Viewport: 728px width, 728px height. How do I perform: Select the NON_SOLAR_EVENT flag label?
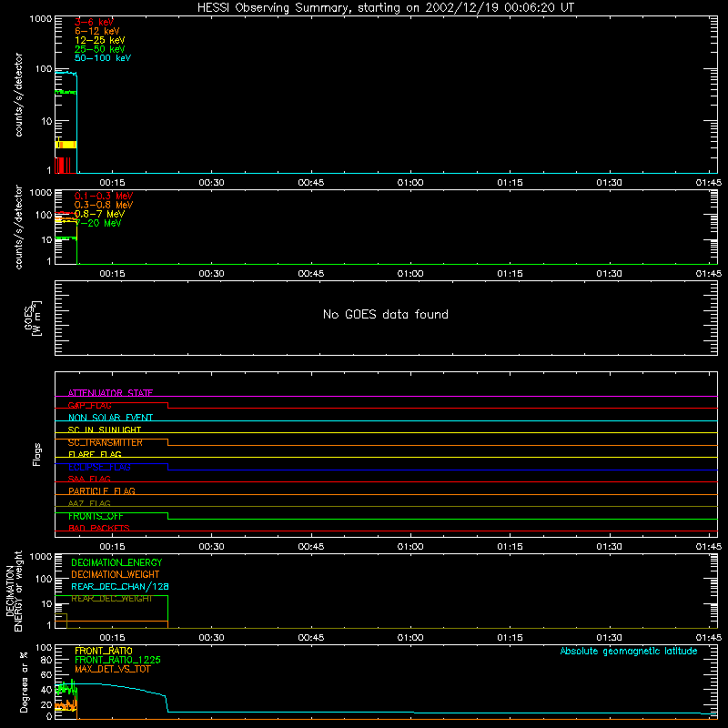(110, 418)
